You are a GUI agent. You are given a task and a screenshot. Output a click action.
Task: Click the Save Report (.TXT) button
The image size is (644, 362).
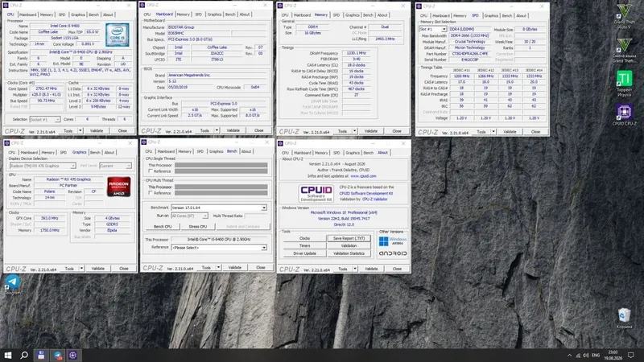tap(349, 238)
